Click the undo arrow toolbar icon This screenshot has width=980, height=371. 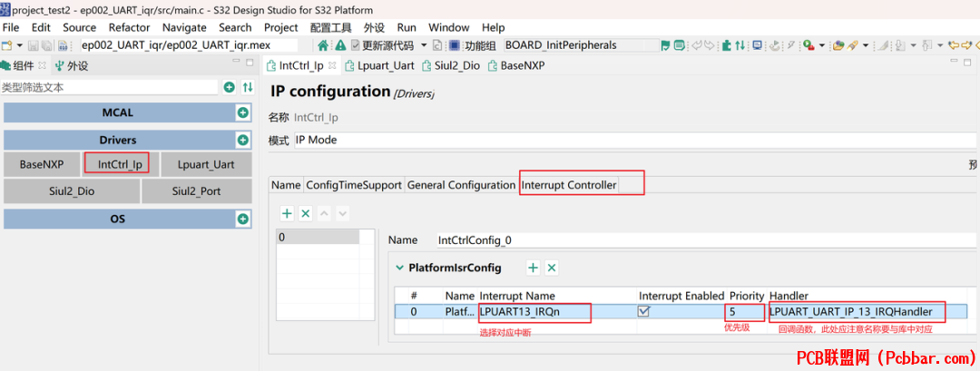(x=696, y=45)
